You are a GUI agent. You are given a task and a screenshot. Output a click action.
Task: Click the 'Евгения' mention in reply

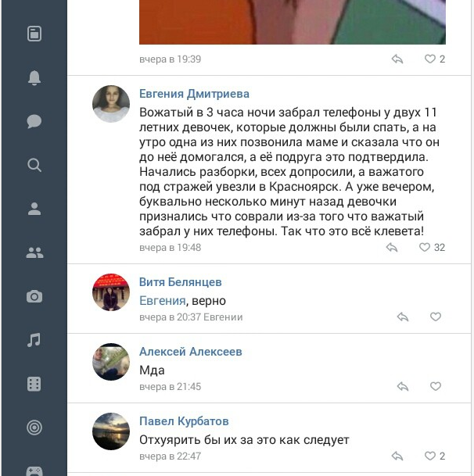tap(163, 301)
